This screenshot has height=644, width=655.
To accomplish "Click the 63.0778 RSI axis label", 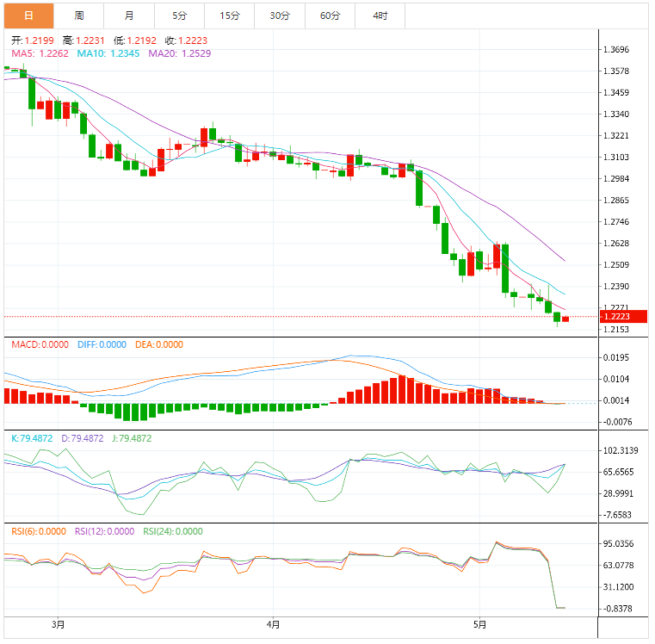I will 619,566.
